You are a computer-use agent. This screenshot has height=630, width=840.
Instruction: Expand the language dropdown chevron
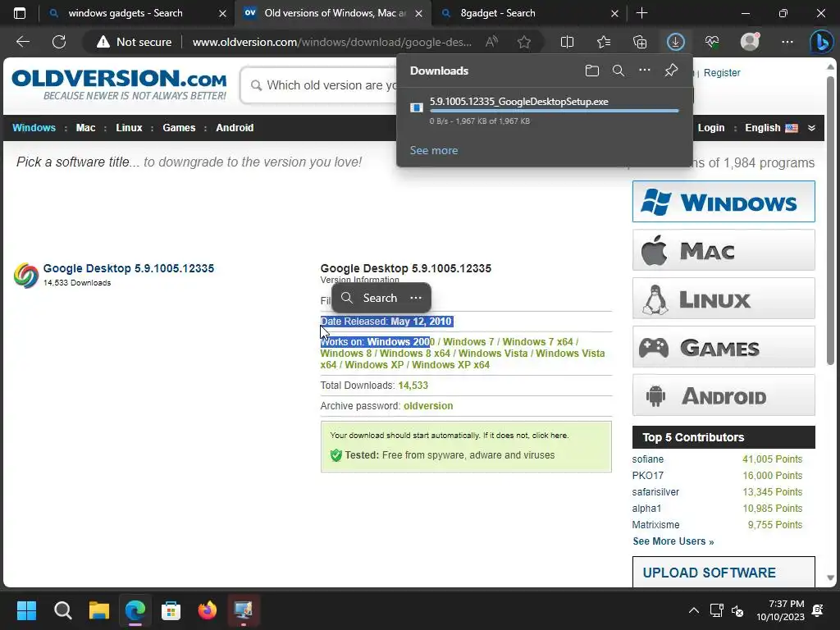pyautogui.click(x=811, y=128)
